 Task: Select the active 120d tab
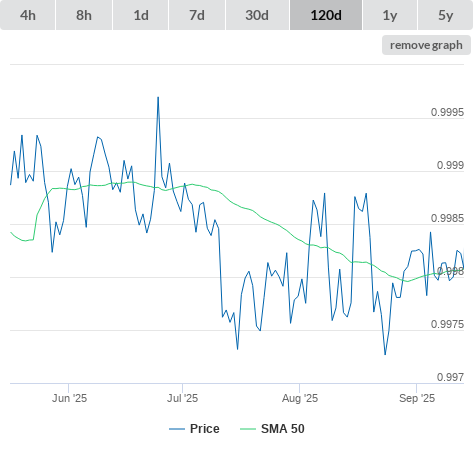(x=326, y=15)
